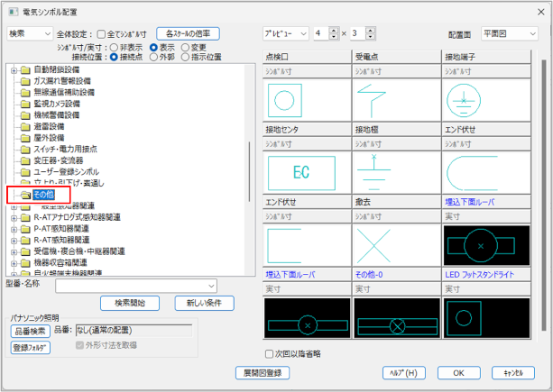This screenshot has width=553, height=392.
Task: Open the 検索 mode dropdown
Action: (29, 33)
